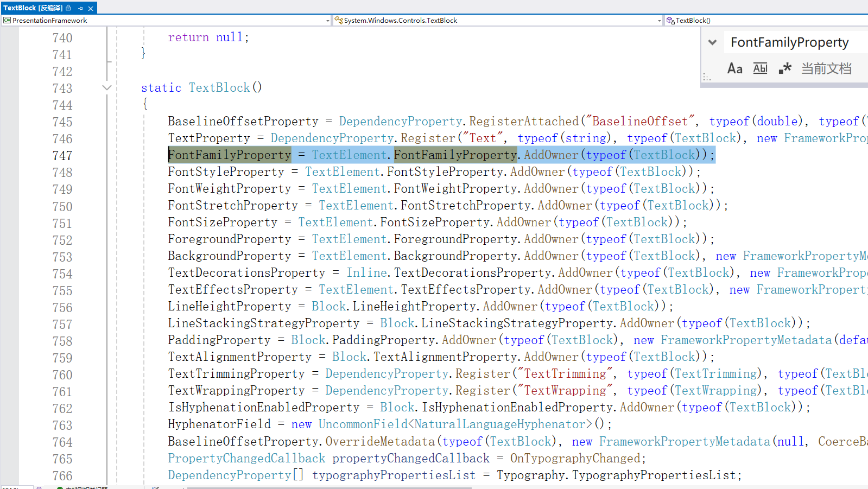This screenshot has height=489, width=868.
Task: Enable regular expression search option
Action: tap(784, 68)
